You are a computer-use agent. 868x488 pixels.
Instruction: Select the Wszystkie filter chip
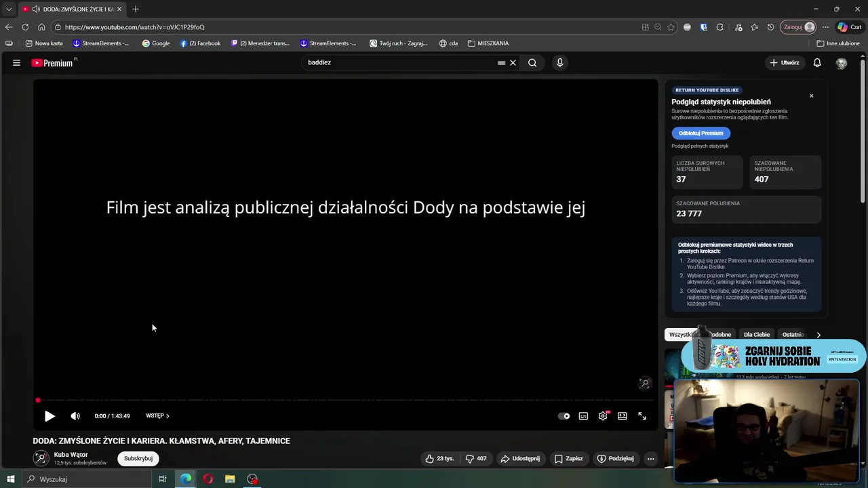point(682,334)
